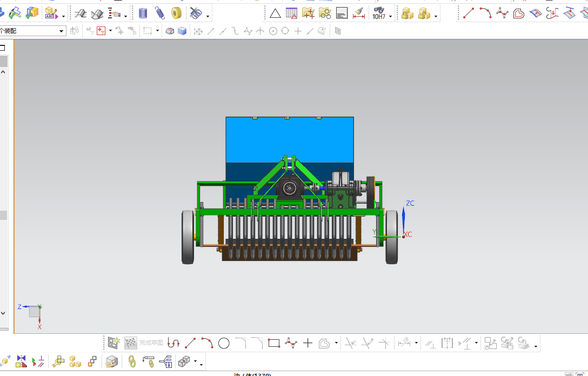Toggle the red selection filter icon

click(101, 31)
